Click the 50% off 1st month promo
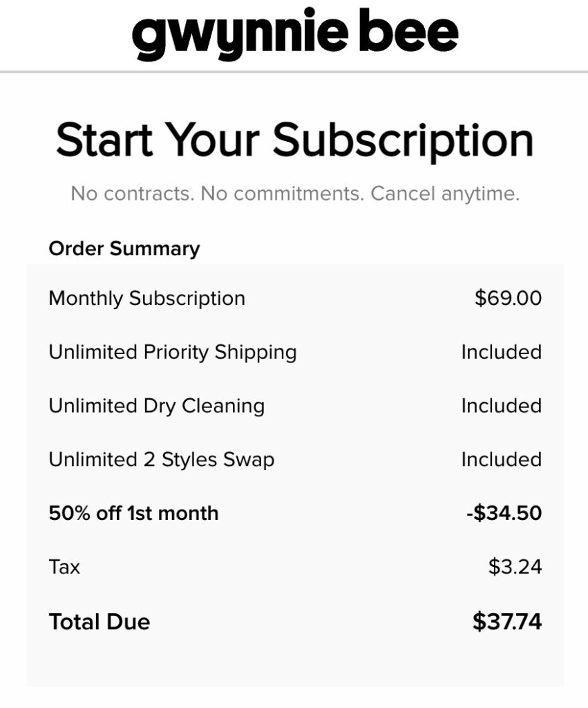This screenshot has height=708, width=588. (133, 513)
